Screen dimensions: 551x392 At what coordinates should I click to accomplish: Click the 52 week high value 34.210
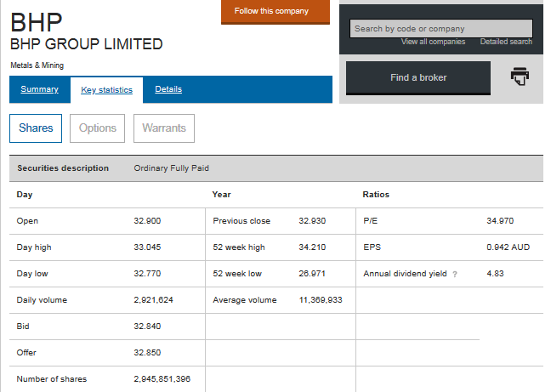312,247
